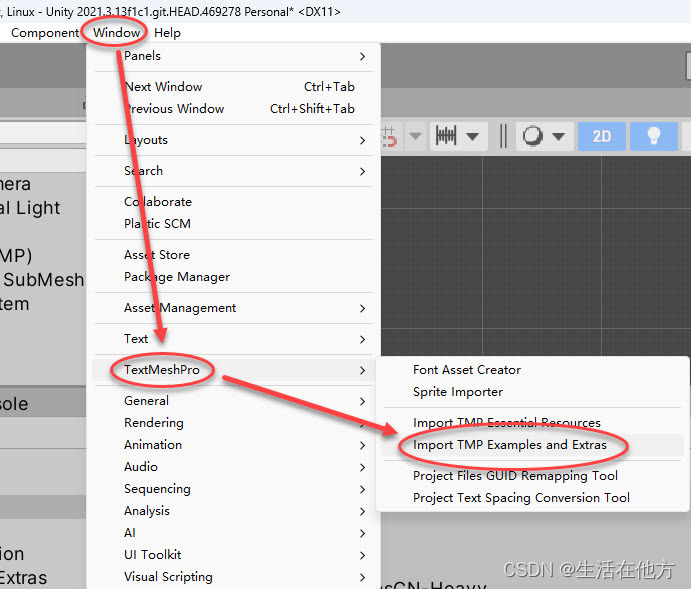Click the draw mode sphere icon
This screenshot has height=589, width=691.
click(x=532, y=136)
